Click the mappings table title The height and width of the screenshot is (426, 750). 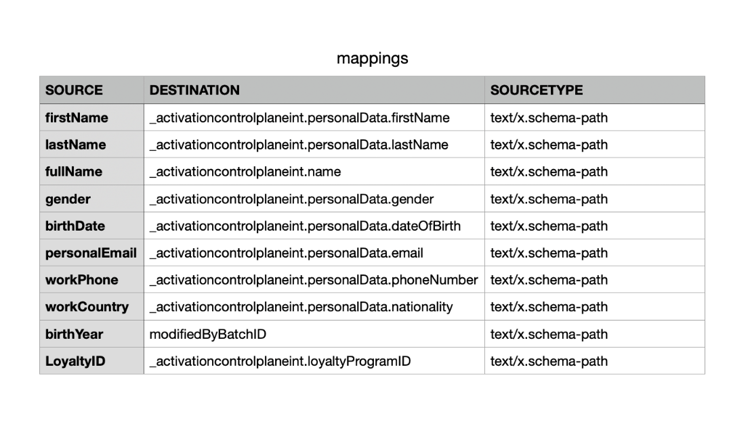pyautogui.click(x=372, y=58)
